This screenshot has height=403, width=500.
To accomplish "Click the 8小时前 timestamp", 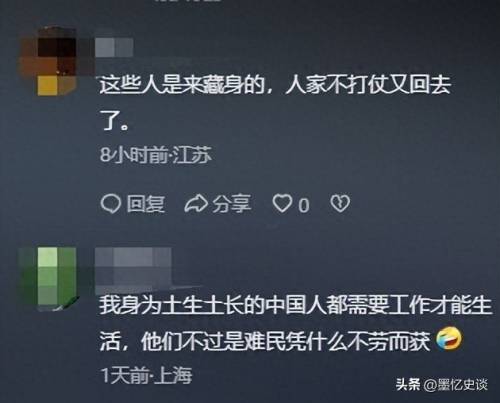I will coord(134,155).
